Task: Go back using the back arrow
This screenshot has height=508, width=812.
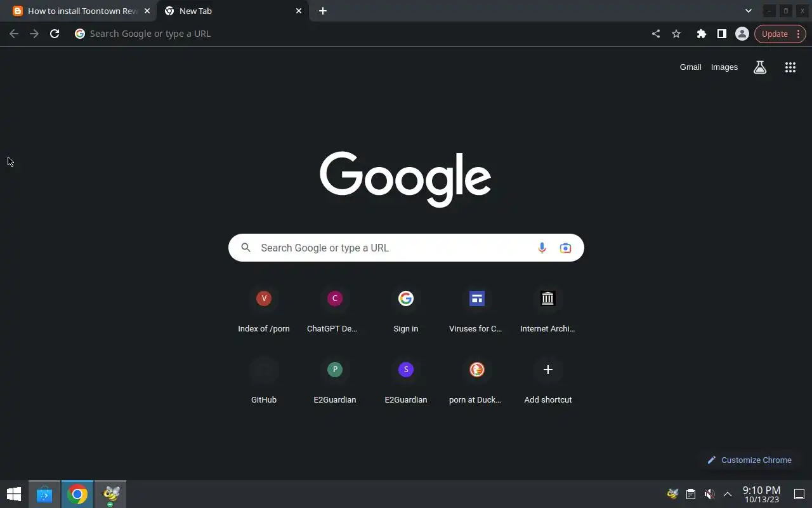Action: pos(14,34)
